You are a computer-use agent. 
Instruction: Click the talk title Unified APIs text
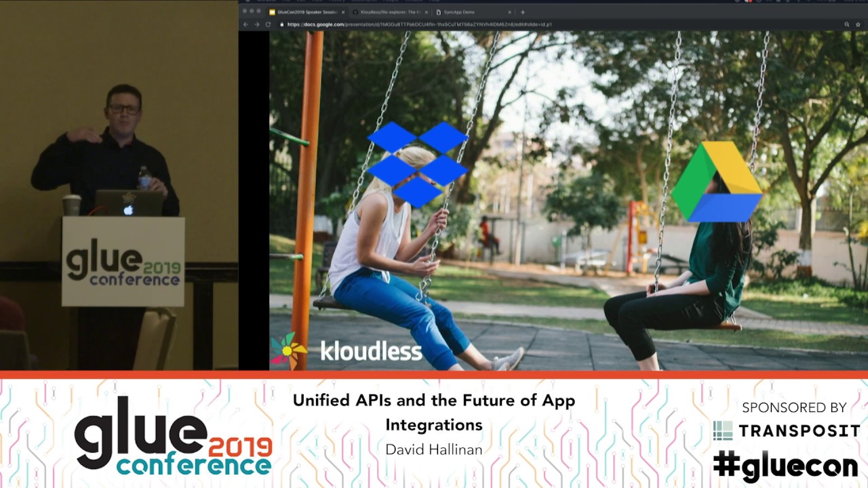[x=434, y=412]
